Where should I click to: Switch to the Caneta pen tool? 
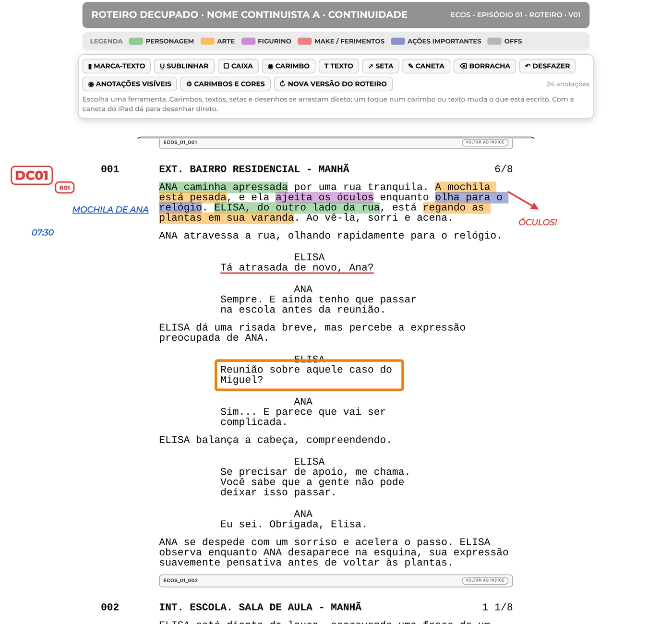click(x=426, y=66)
